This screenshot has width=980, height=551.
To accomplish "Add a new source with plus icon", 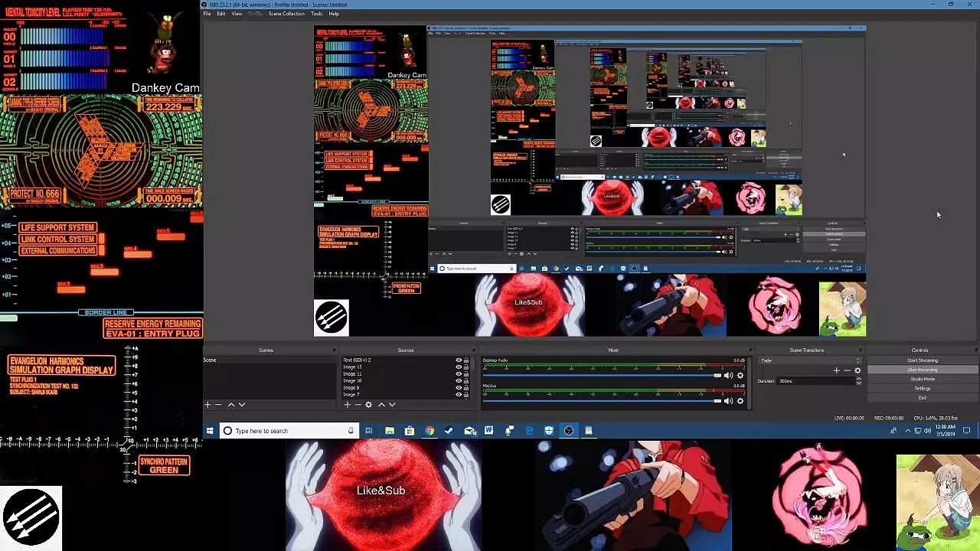I will (x=347, y=405).
